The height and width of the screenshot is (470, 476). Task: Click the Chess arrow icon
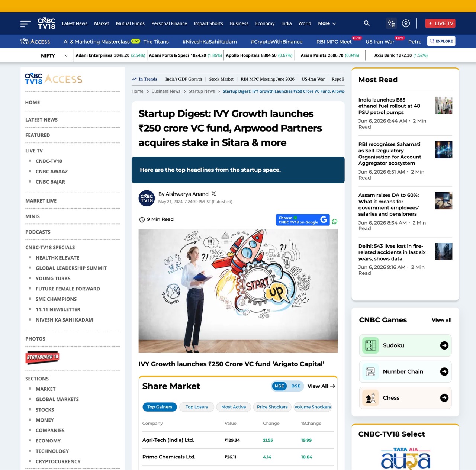click(x=444, y=398)
